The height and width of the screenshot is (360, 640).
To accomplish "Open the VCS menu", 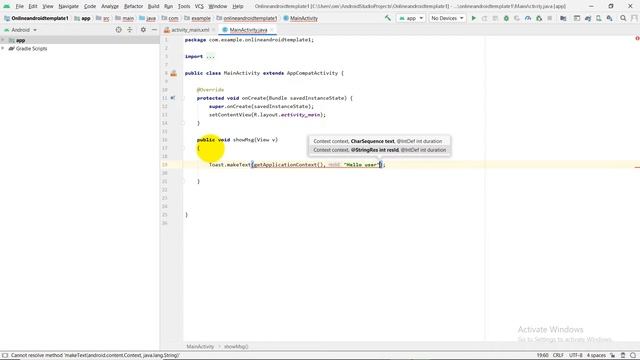I will click(199, 6).
